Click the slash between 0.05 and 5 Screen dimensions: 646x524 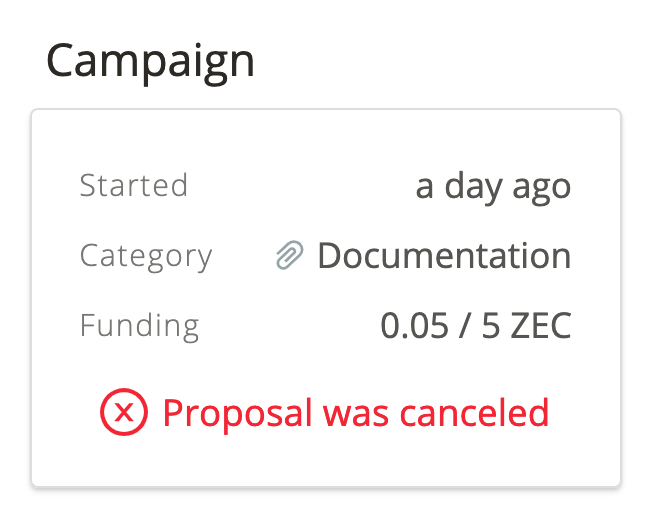[465, 326]
